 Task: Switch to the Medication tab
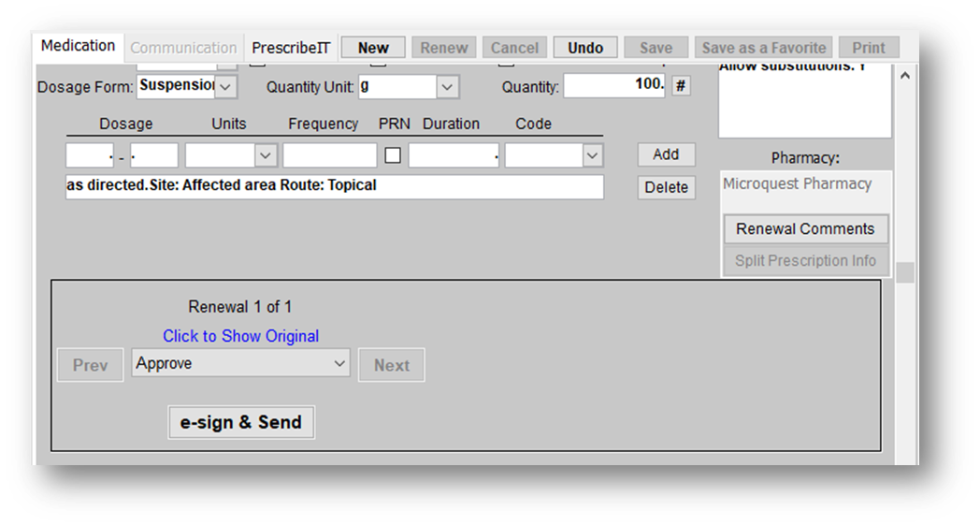point(78,46)
